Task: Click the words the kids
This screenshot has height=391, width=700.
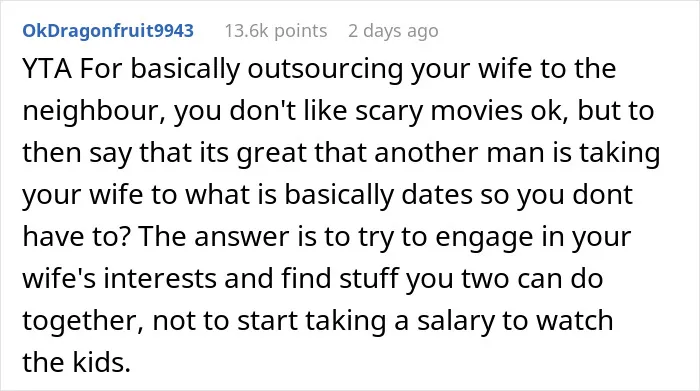Action: coord(76,362)
